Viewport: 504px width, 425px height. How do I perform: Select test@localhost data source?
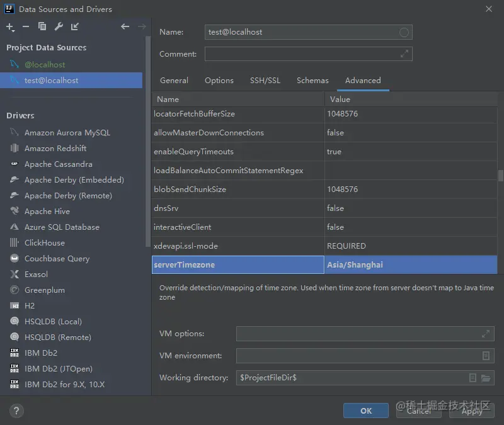pos(71,81)
